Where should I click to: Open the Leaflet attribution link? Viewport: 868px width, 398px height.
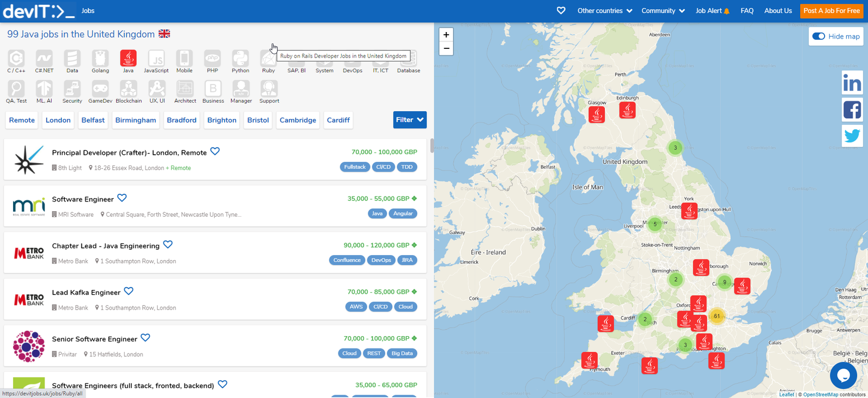click(787, 395)
